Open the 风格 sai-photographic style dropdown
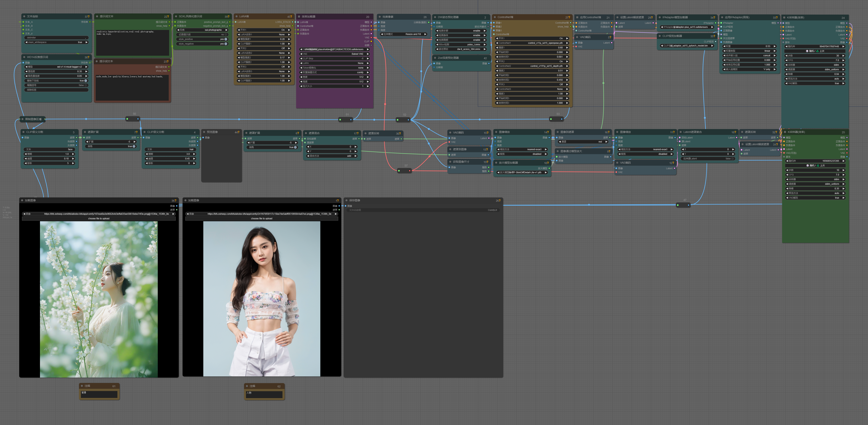 (x=203, y=30)
